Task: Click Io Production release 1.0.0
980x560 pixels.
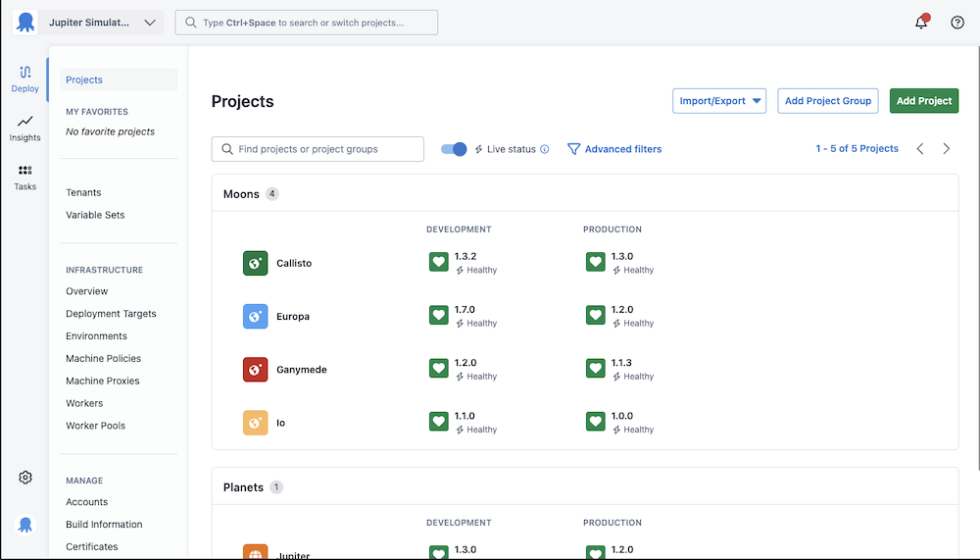Action: tap(622, 416)
